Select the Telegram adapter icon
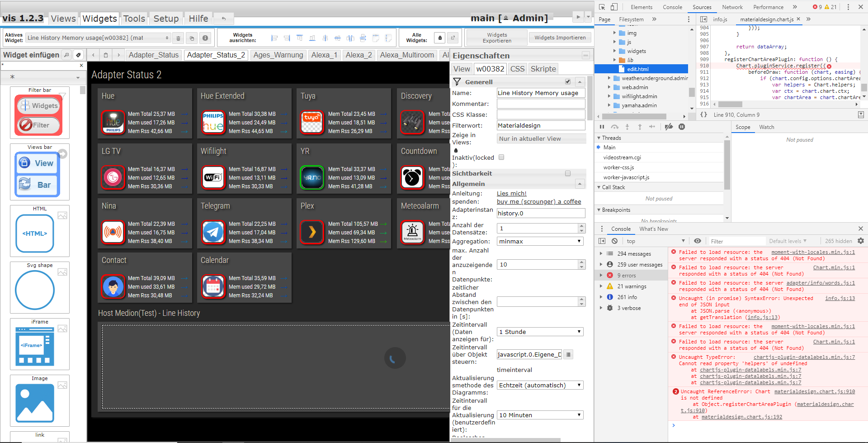Viewport: 868px width, 443px height. point(213,232)
